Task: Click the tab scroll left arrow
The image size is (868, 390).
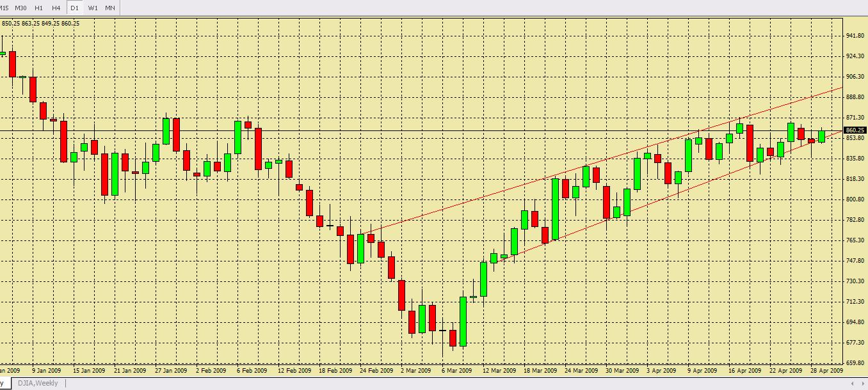Action: [853, 384]
